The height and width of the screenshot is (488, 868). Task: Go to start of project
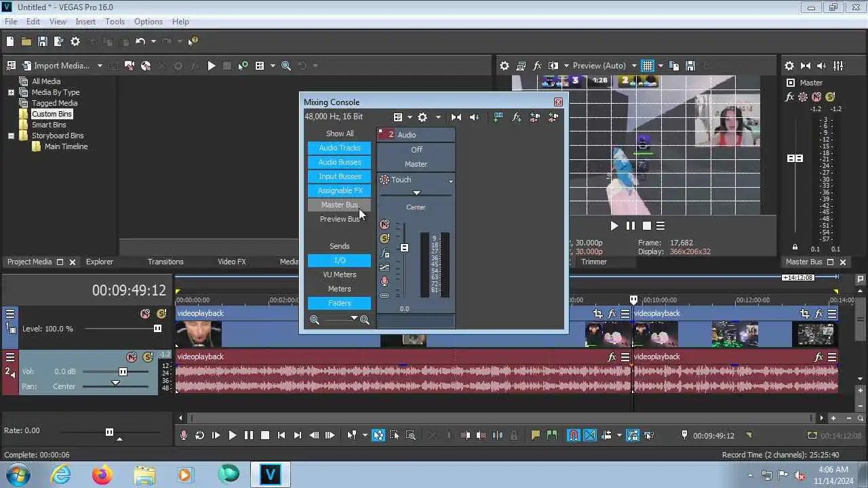(281, 436)
